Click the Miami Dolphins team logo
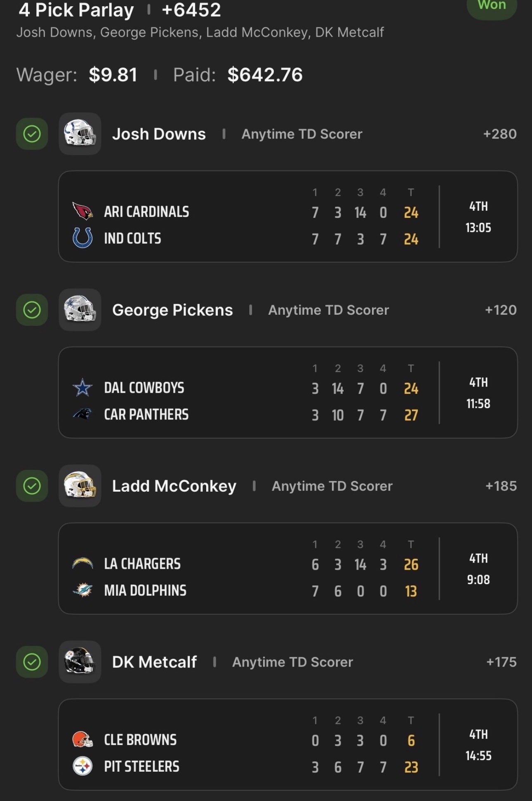The height and width of the screenshot is (801, 532). 82,590
